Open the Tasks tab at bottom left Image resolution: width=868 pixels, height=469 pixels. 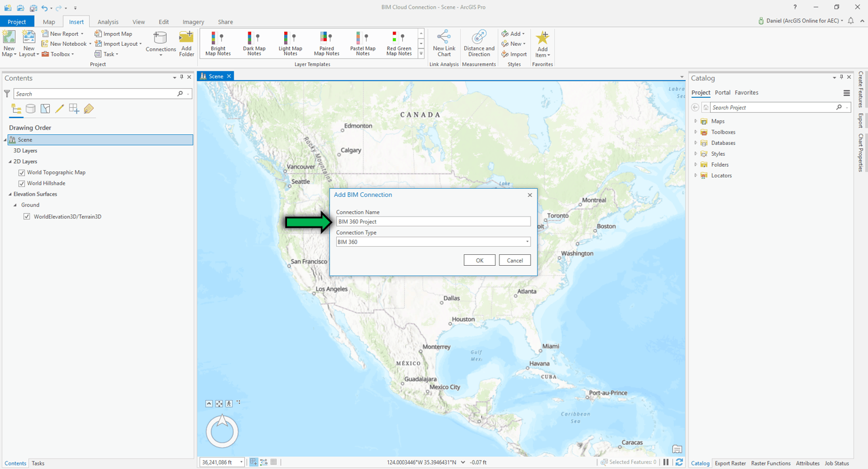(x=38, y=463)
